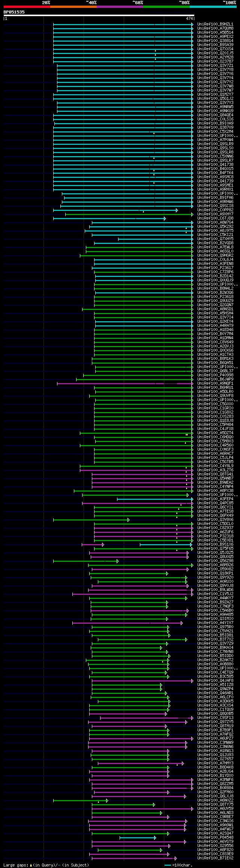Select the UniRef100_C5G0X0 label
240x868 pixels.
215,404
